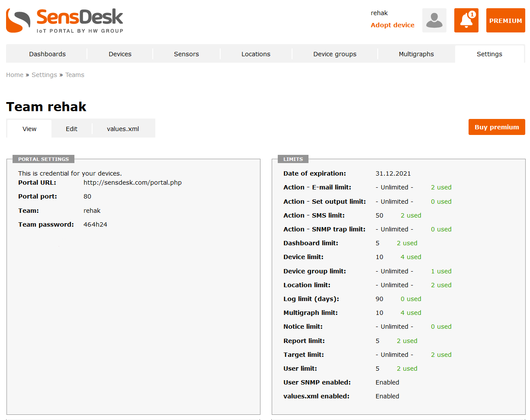Click the Log limit value 90

(x=379, y=299)
